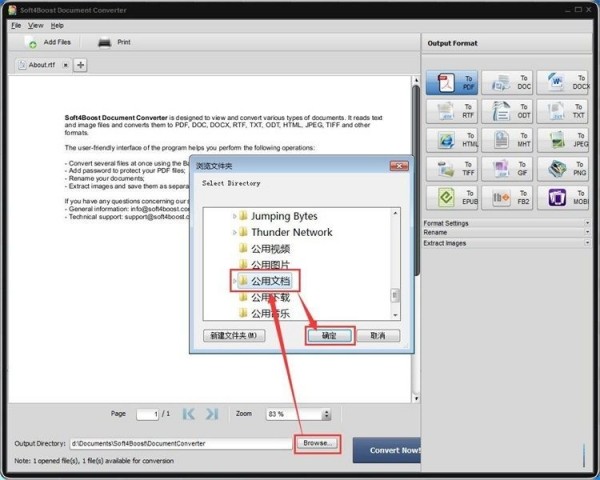Click the Add Files toolbar icon

click(x=32, y=43)
